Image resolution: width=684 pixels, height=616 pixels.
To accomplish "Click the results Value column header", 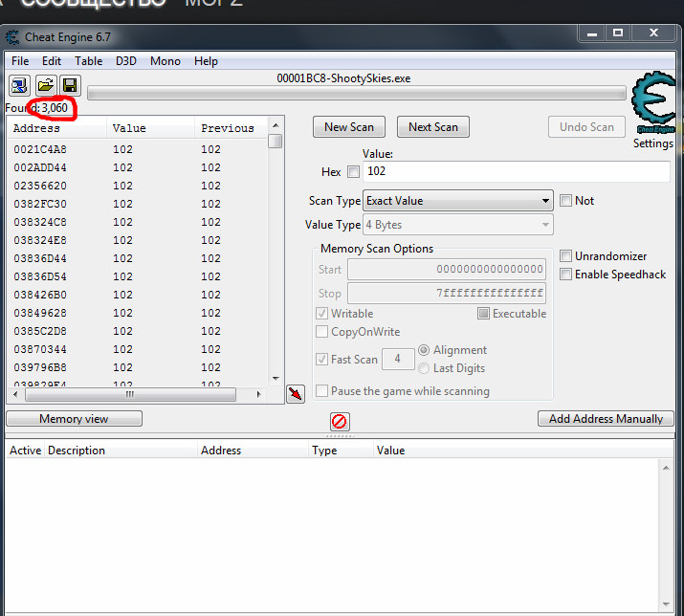I will pos(150,128).
